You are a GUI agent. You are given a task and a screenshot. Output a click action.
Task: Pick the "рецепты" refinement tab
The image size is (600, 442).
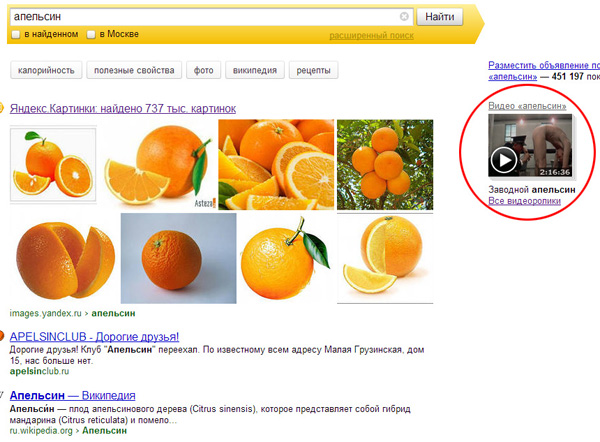point(315,71)
